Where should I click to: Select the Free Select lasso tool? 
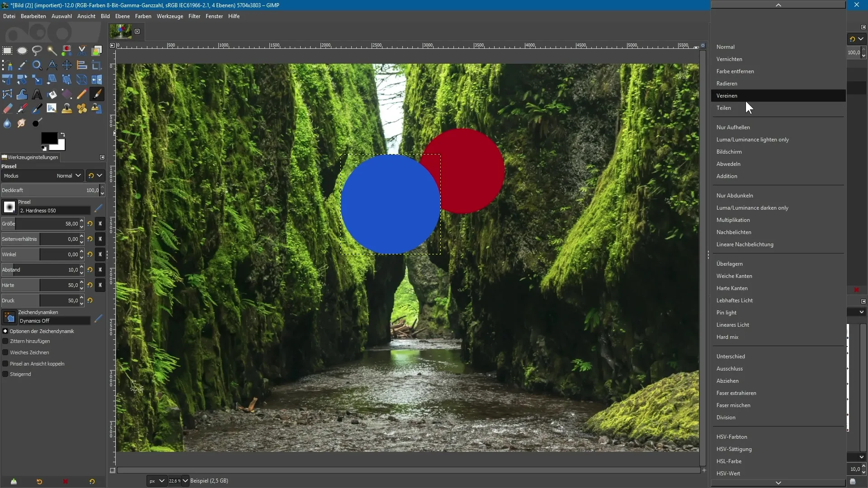click(x=37, y=51)
